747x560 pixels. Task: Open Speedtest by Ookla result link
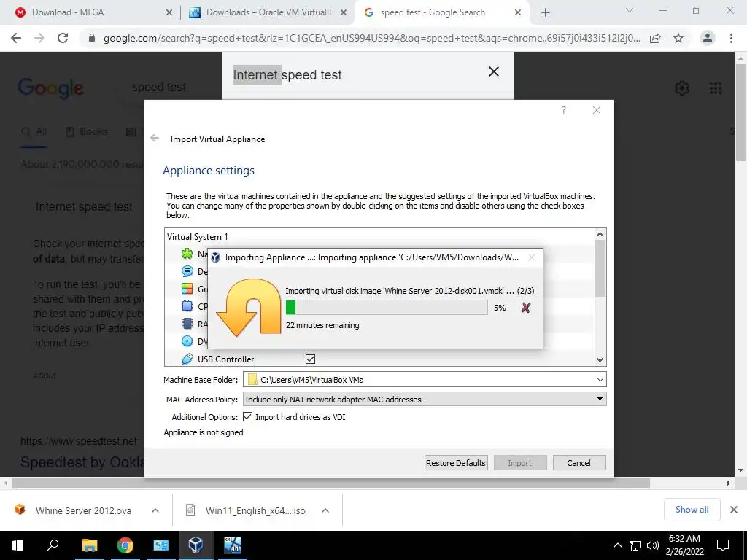pos(82,462)
